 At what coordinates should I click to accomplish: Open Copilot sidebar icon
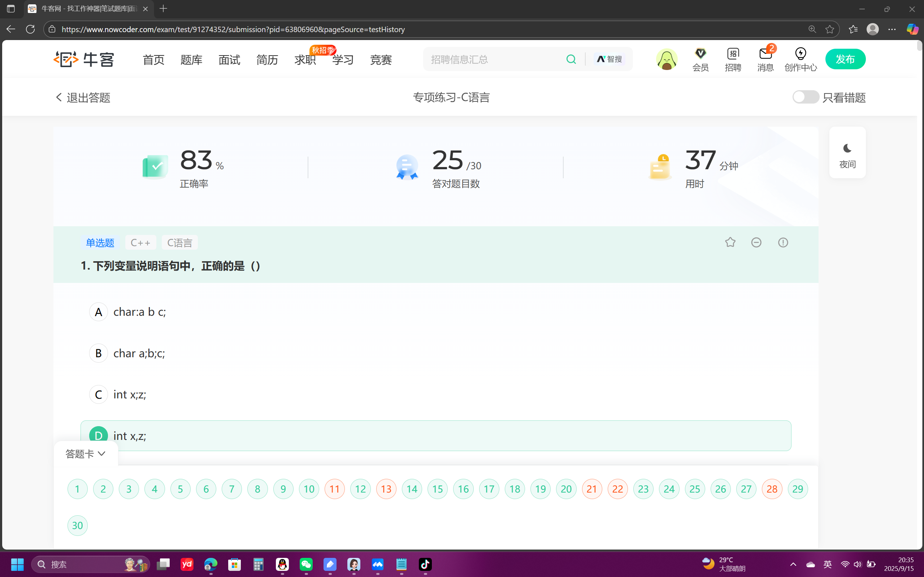click(912, 29)
